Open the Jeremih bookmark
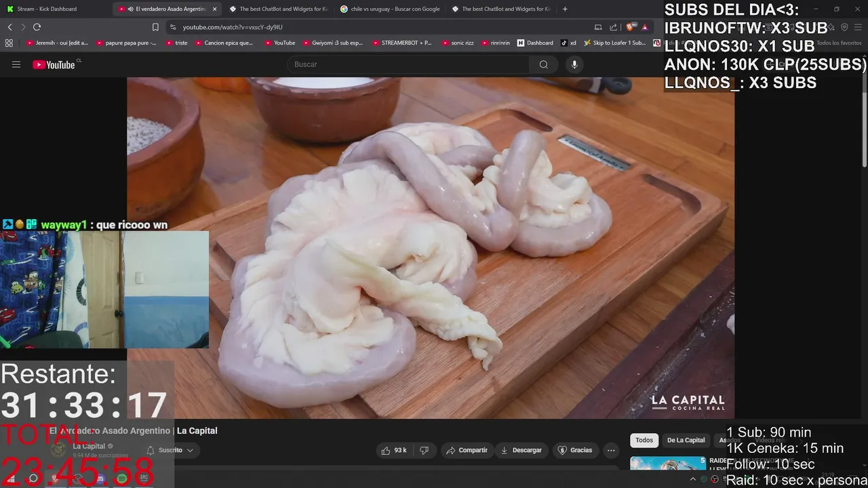 click(x=58, y=43)
